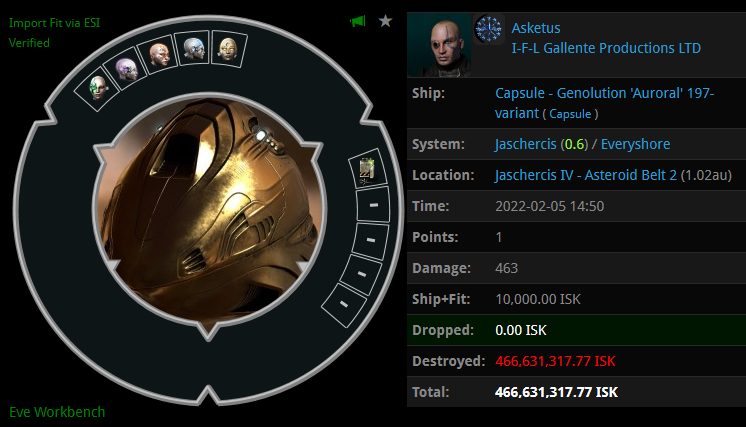This screenshot has width=746, height=427.
Task: Select the golden-faced implant icon
Action: pos(228,49)
